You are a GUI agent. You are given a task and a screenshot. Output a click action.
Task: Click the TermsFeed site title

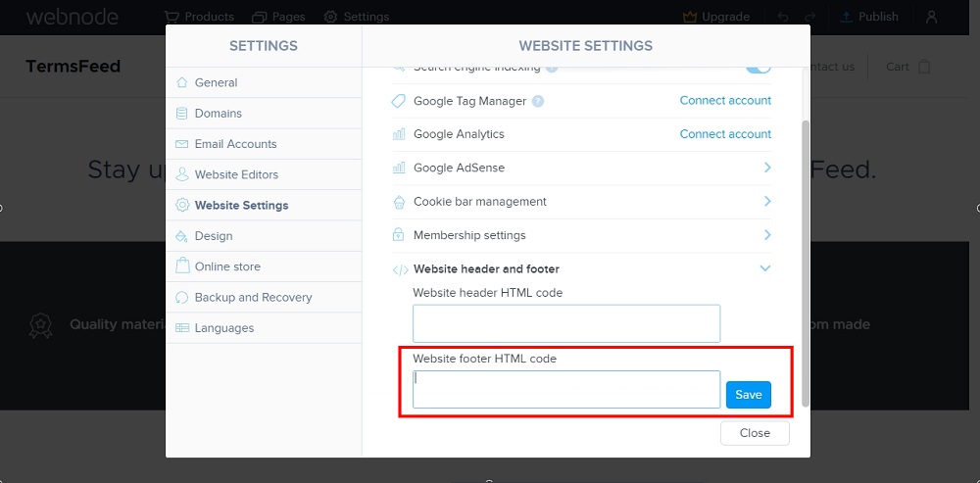click(73, 67)
